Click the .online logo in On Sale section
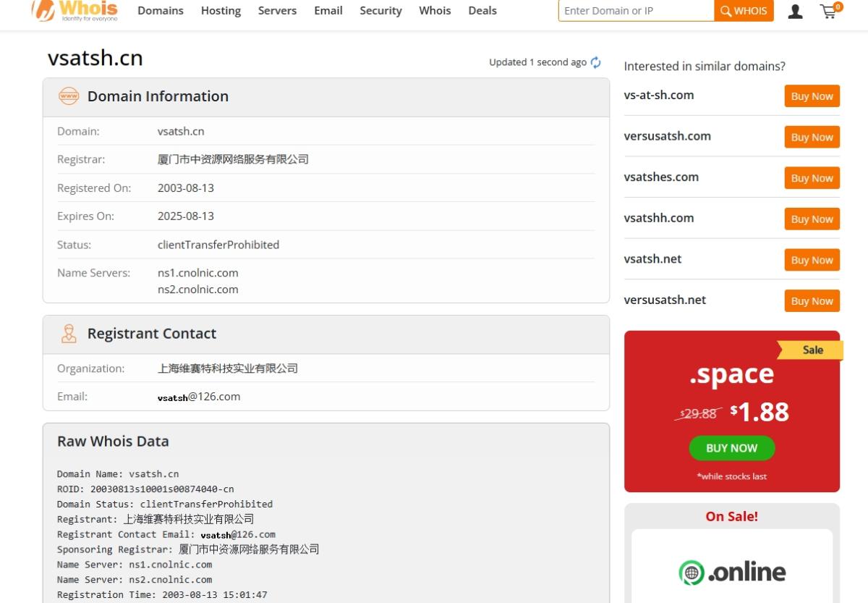Viewport: 868px width, 603px height. coord(731,571)
